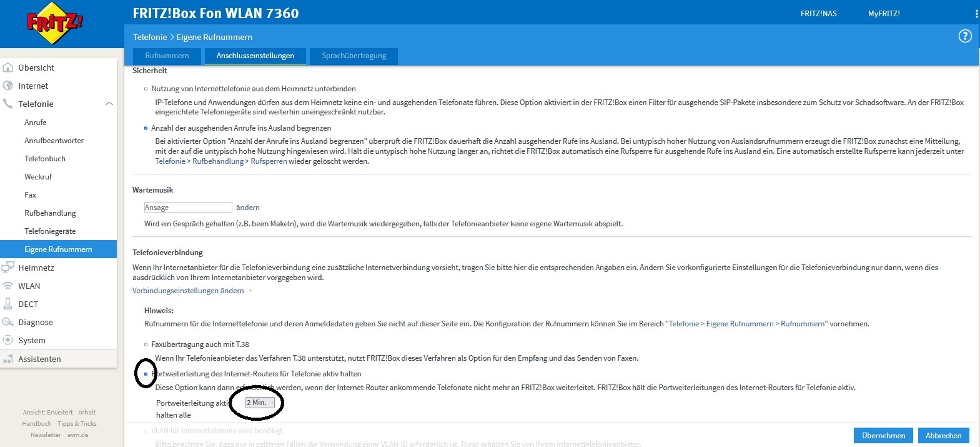Click the System gear icon
Image resolution: width=980 pixels, height=447 pixels.
8,340
